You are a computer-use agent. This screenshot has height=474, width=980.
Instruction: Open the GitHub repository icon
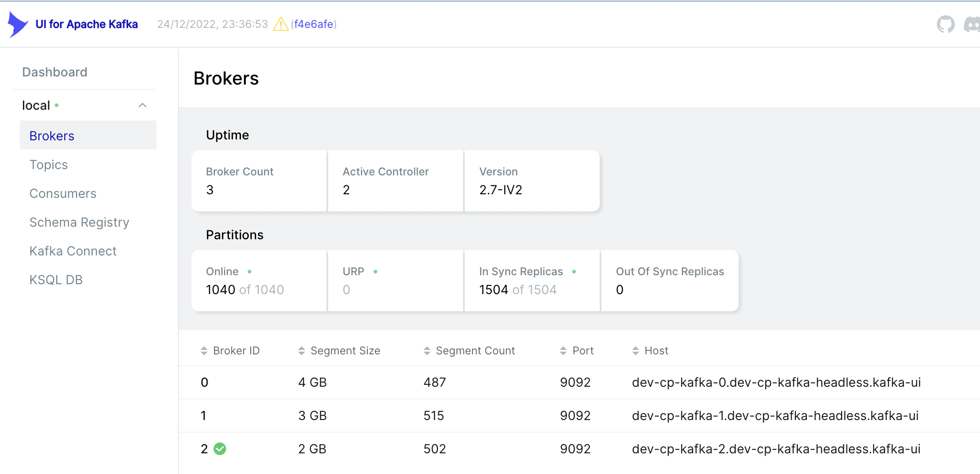[x=945, y=24]
